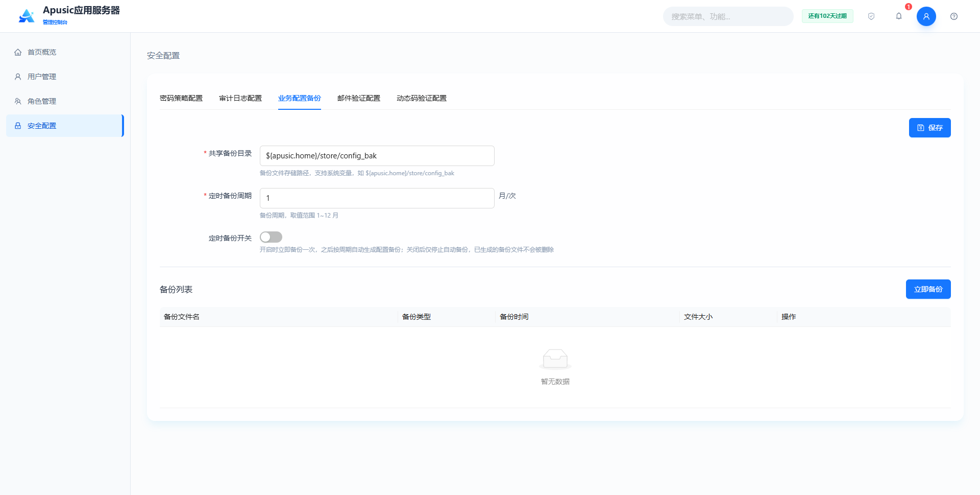Open 用户管理 in sidebar

[x=65, y=77]
